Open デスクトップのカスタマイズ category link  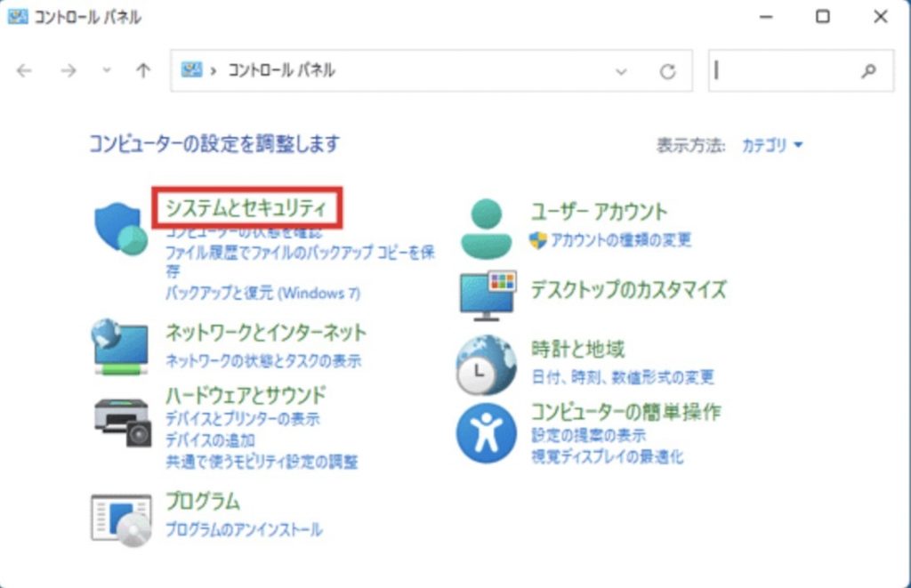tap(629, 289)
